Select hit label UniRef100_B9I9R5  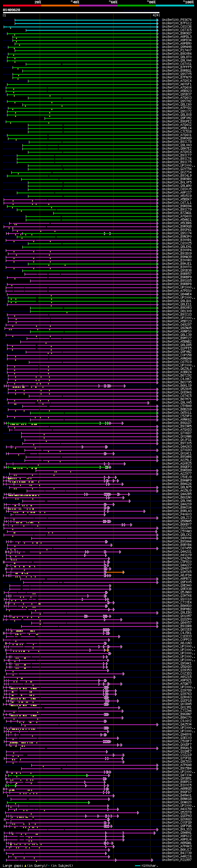tap(176, 426)
